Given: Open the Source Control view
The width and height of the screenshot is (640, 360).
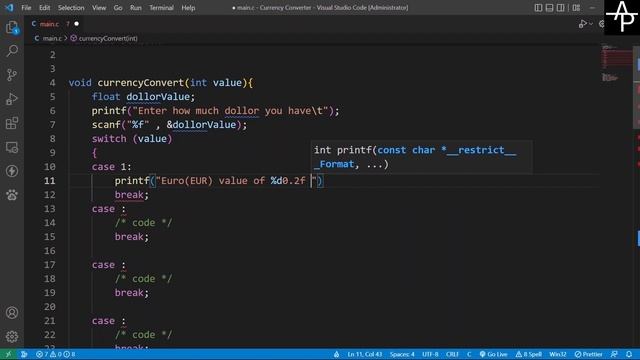Looking at the screenshot, I should 12,75.
